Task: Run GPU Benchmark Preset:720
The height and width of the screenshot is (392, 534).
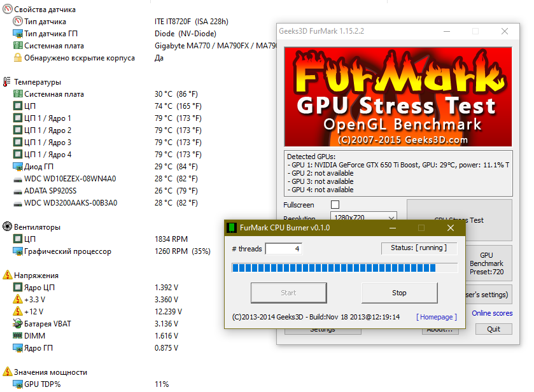Action: coord(488,263)
